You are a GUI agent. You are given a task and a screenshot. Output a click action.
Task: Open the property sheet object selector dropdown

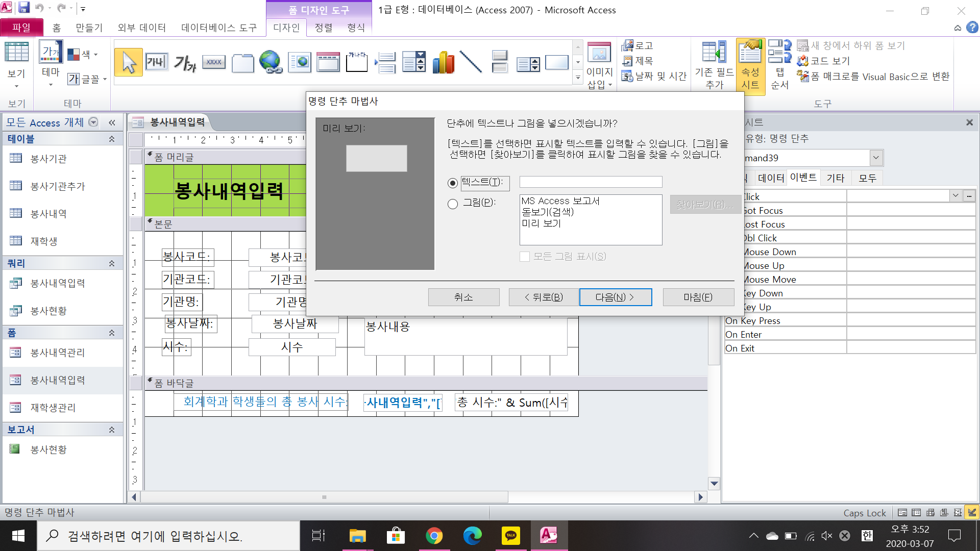(x=876, y=158)
